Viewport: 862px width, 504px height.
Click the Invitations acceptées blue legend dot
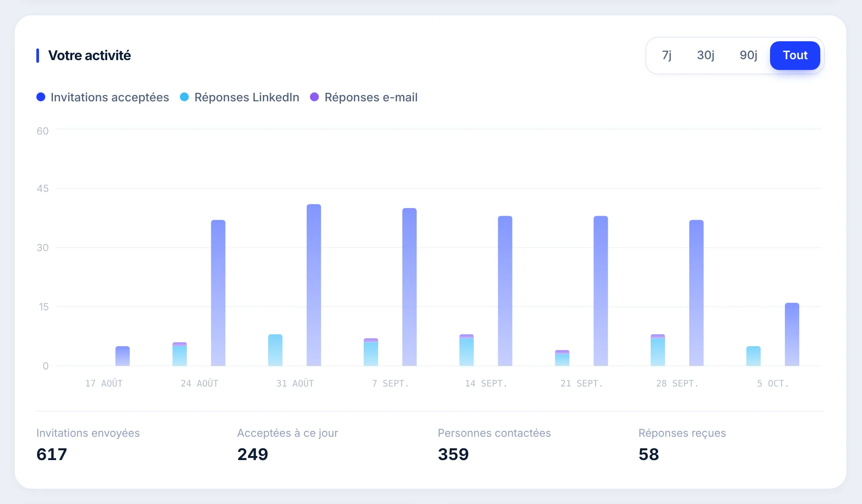pos(41,97)
